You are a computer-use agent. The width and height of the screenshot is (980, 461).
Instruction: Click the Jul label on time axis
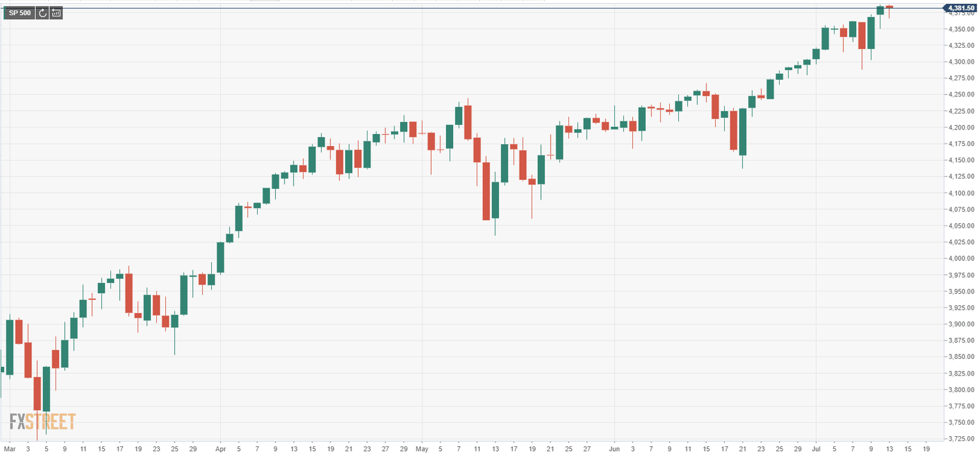pos(816,450)
